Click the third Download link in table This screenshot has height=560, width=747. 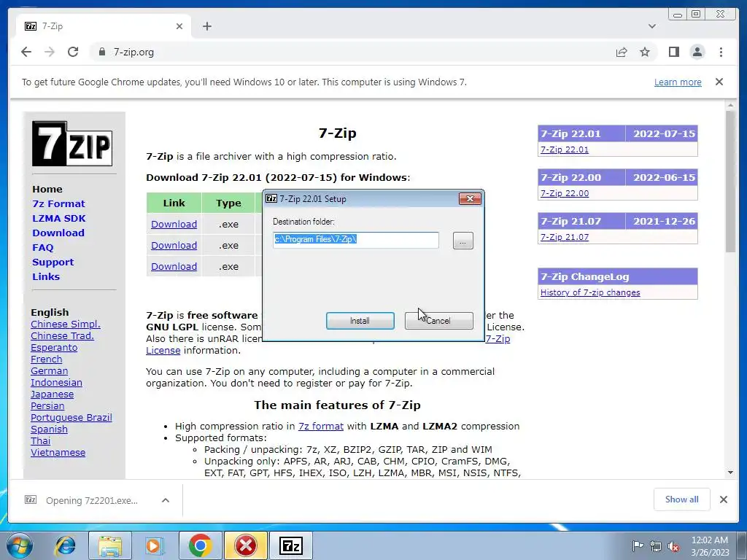[x=174, y=267]
